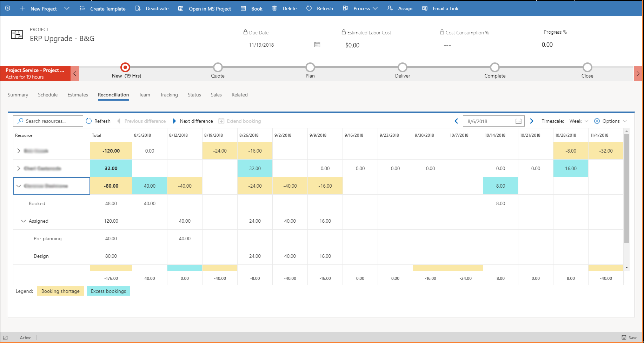Open the Process dropdown menu

coord(360,8)
